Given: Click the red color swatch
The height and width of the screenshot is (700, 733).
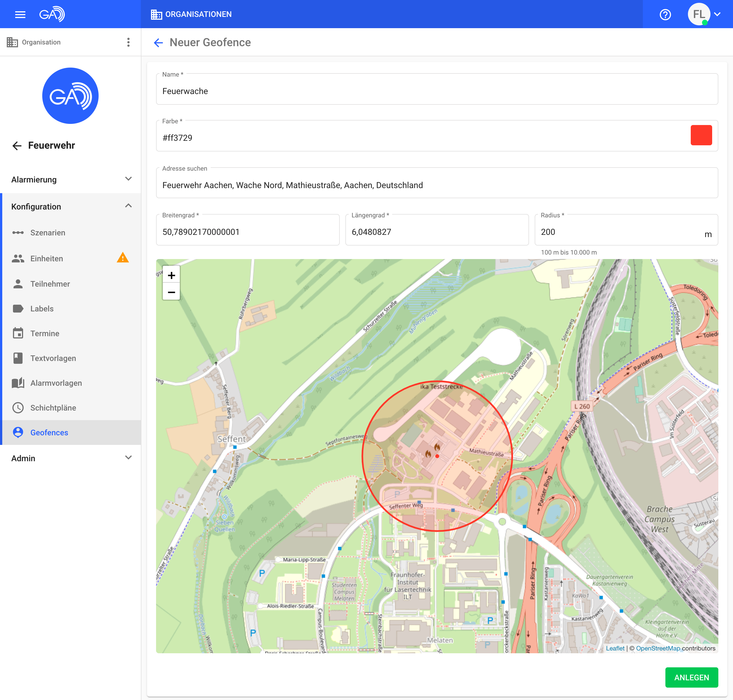Looking at the screenshot, I should tap(701, 135).
